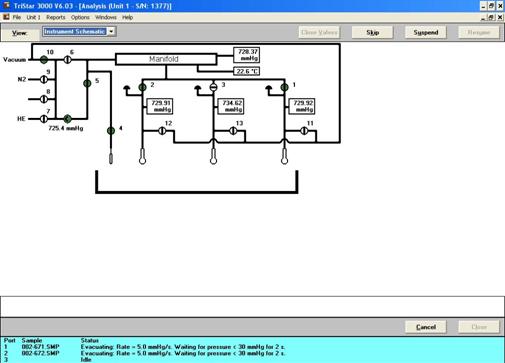Toggle valve 3 for sample port 3
505x363 pixels.
pos(213,87)
